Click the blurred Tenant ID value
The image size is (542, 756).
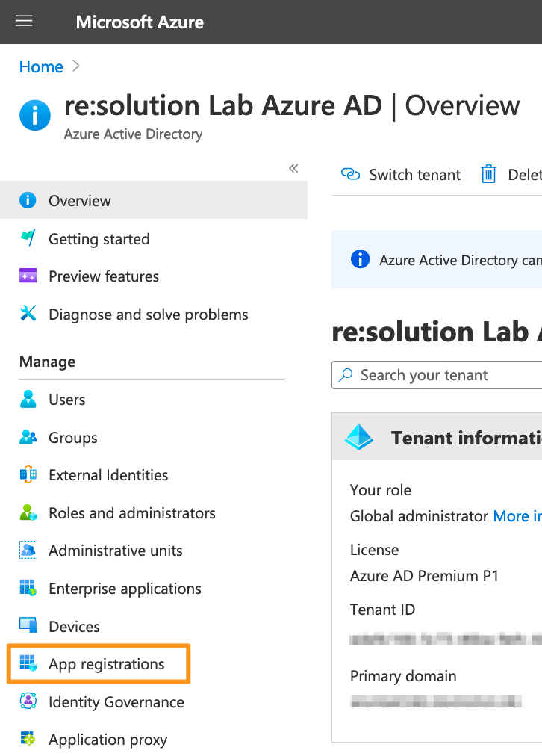(446, 639)
